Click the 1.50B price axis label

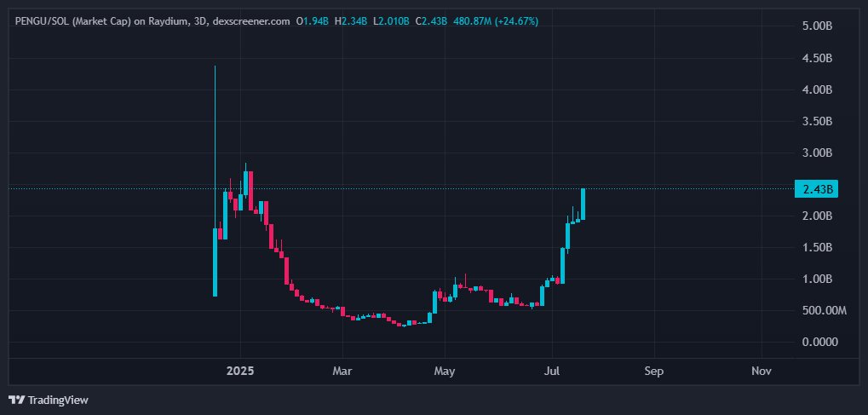(x=817, y=247)
